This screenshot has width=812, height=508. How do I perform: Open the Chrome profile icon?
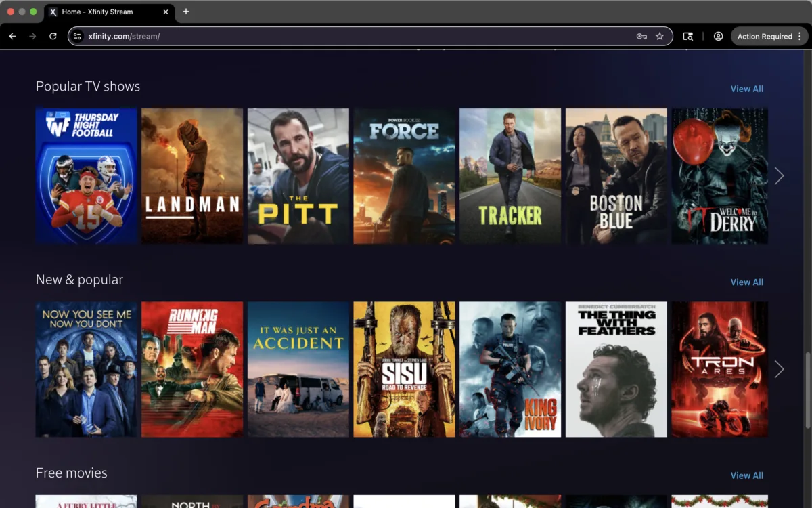click(x=718, y=36)
